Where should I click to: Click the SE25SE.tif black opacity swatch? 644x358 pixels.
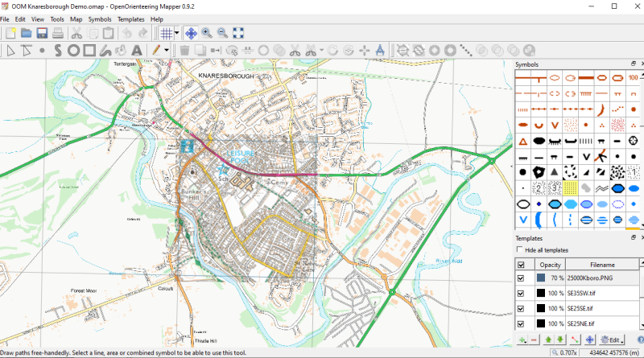(x=540, y=308)
